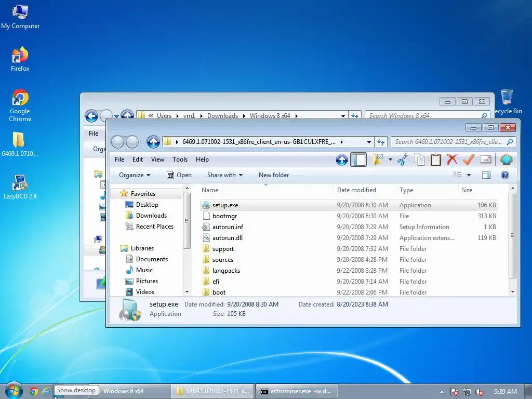Select Favorites in the navigation pane
This screenshot has height=399, width=532.
pyautogui.click(x=143, y=194)
